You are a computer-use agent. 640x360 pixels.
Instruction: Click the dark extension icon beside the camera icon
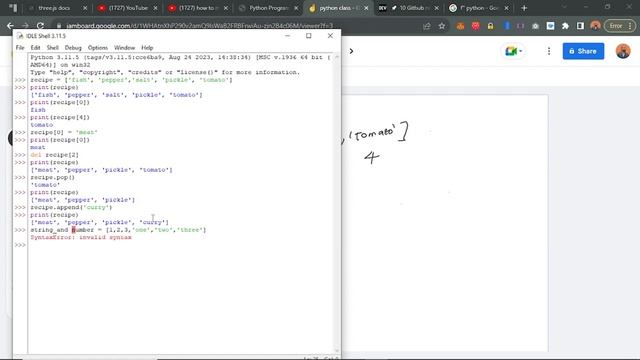pos(520,26)
